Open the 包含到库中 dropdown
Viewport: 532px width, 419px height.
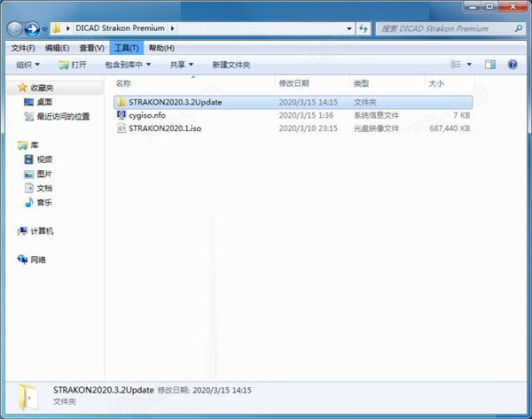coord(128,65)
